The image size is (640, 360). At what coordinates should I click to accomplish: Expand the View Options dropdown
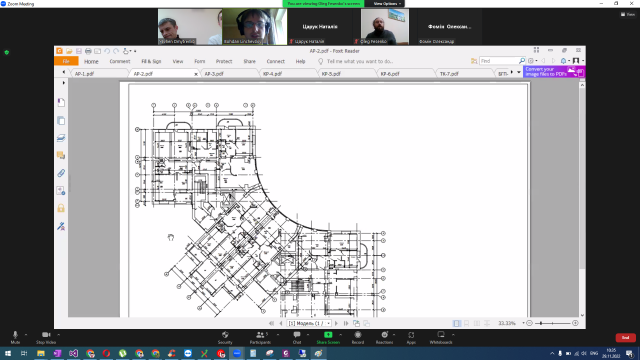point(387,4)
